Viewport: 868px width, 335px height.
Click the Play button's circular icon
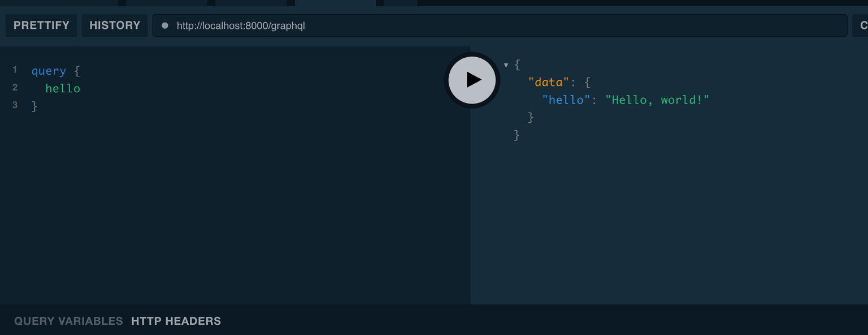pyautogui.click(x=472, y=80)
